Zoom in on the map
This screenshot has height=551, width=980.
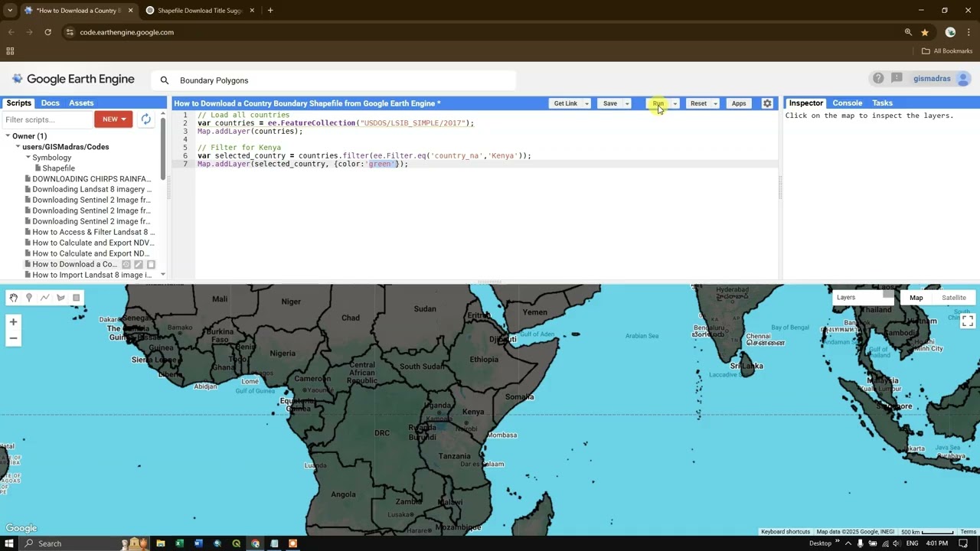13,322
